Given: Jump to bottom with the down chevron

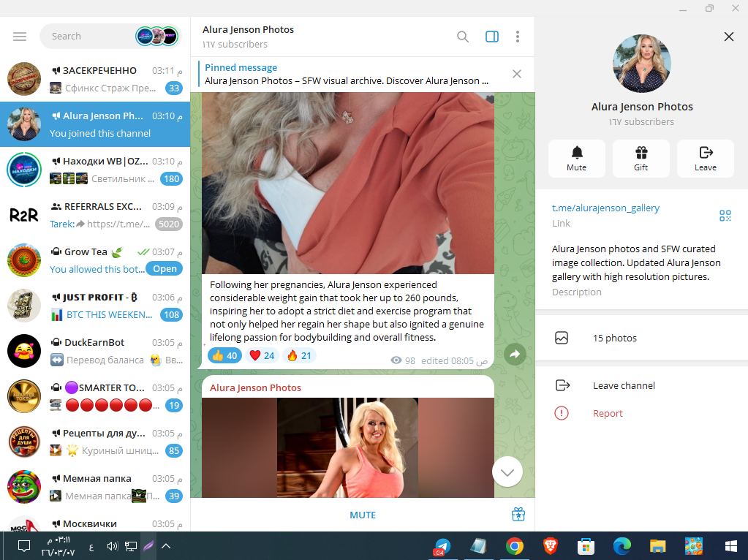Looking at the screenshot, I should (x=507, y=472).
